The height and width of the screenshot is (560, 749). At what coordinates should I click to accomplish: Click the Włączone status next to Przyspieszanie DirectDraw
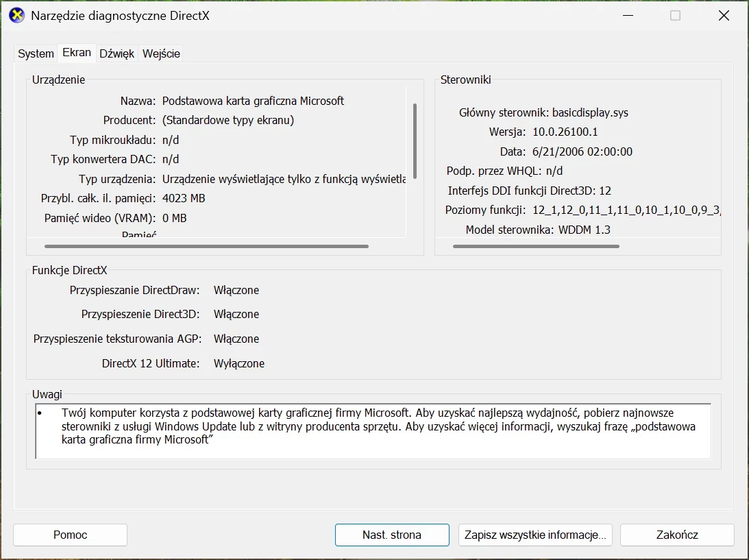[236, 290]
